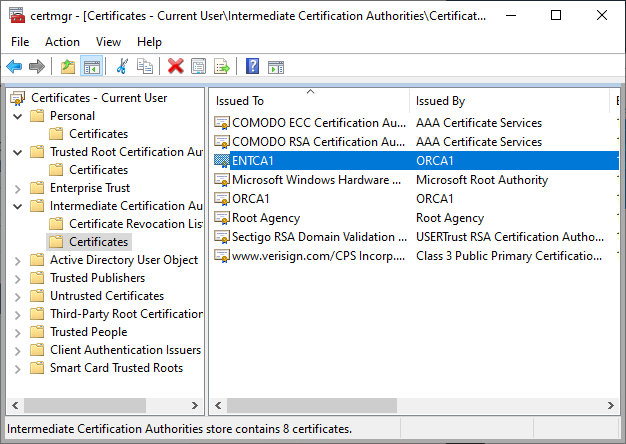This screenshot has width=626, height=444.
Task: Open Properties via toolbar icon
Action: tap(198, 66)
